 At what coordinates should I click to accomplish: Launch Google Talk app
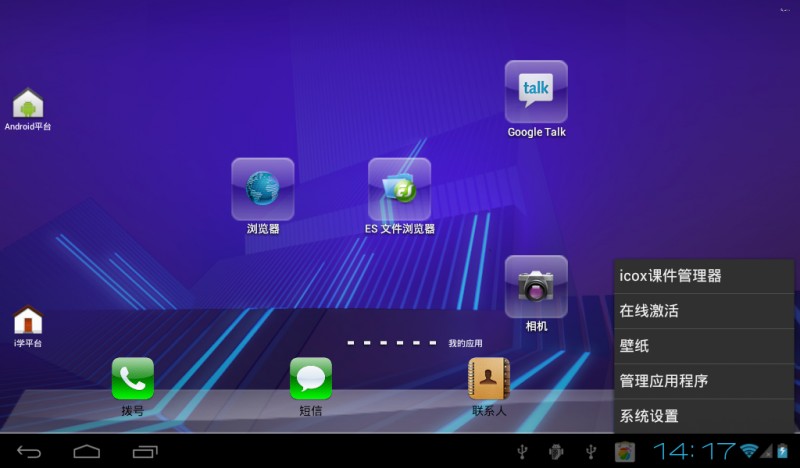[536, 91]
